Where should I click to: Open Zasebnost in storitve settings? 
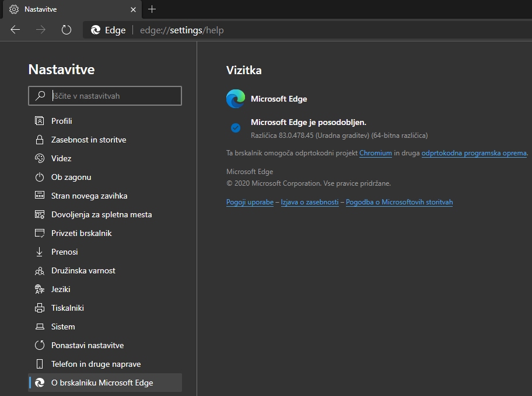coord(105,140)
